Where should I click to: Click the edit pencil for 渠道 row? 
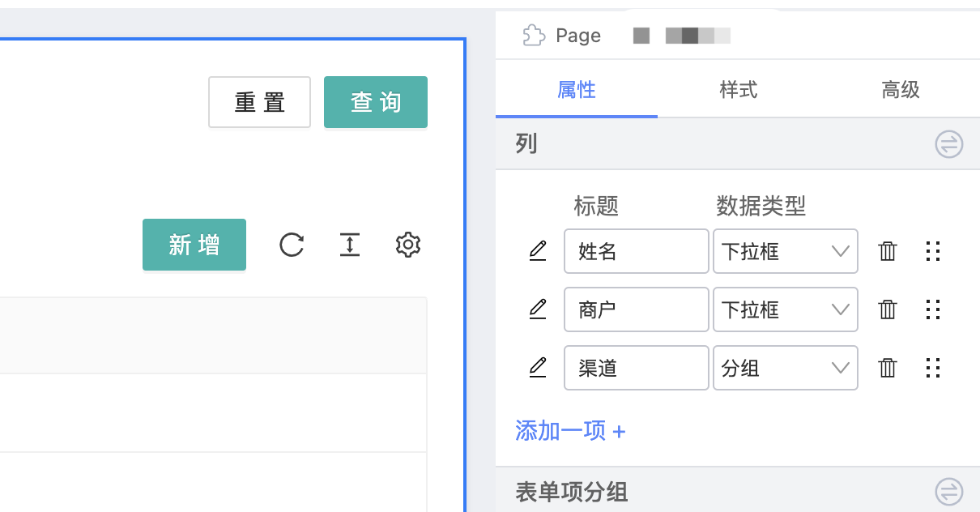537,368
